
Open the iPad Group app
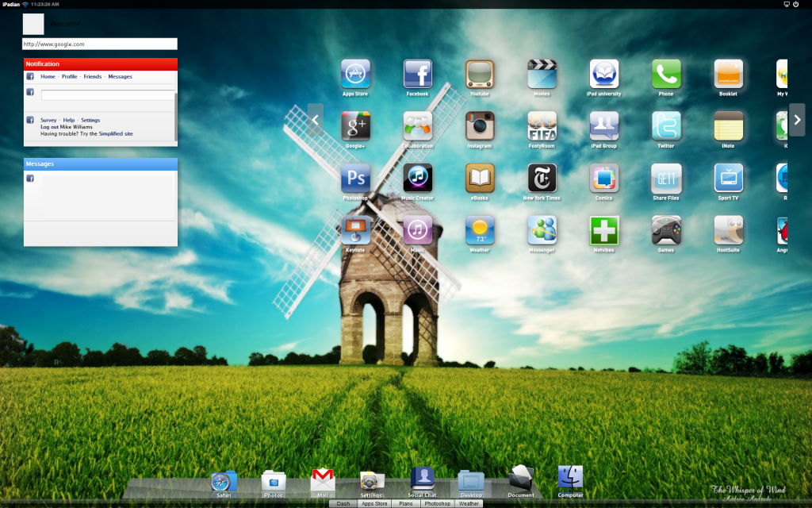pyautogui.click(x=603, y=126)
